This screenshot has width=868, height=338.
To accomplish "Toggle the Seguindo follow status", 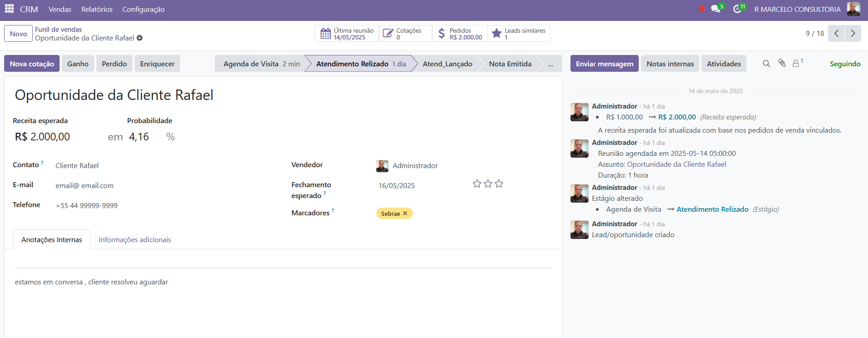I will [x=845, y=64].
